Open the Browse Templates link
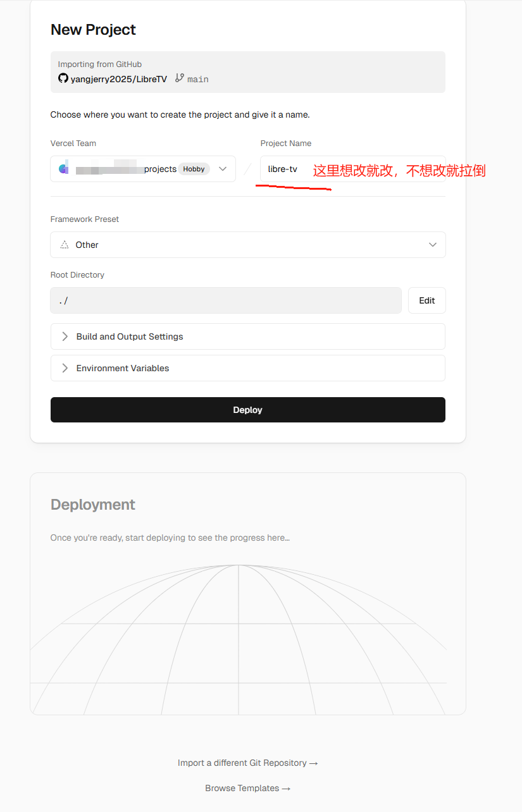The image size is (522, 812). tap(247, 788)
